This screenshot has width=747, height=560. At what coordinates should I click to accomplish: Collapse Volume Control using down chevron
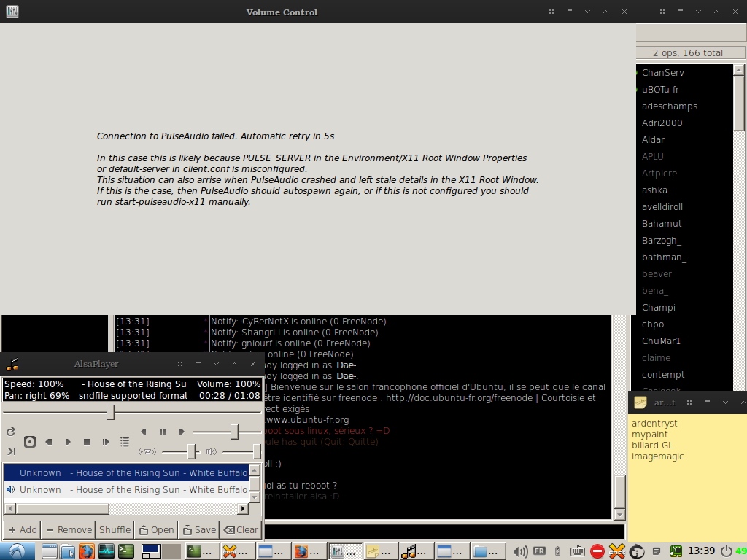(587, 12)
